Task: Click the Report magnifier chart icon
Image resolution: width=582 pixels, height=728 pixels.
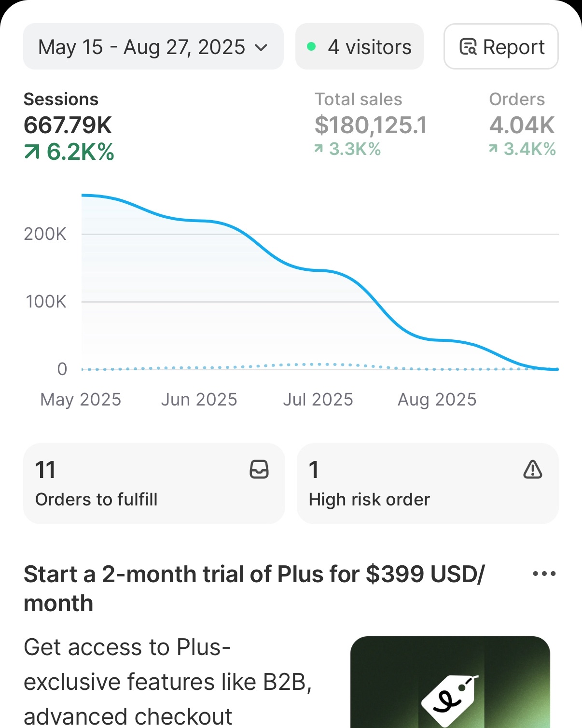Action: [468, 47]
